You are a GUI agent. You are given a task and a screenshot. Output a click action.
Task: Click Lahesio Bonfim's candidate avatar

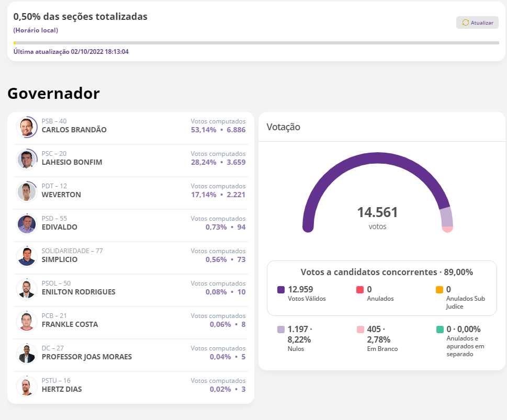coord(26,160)
